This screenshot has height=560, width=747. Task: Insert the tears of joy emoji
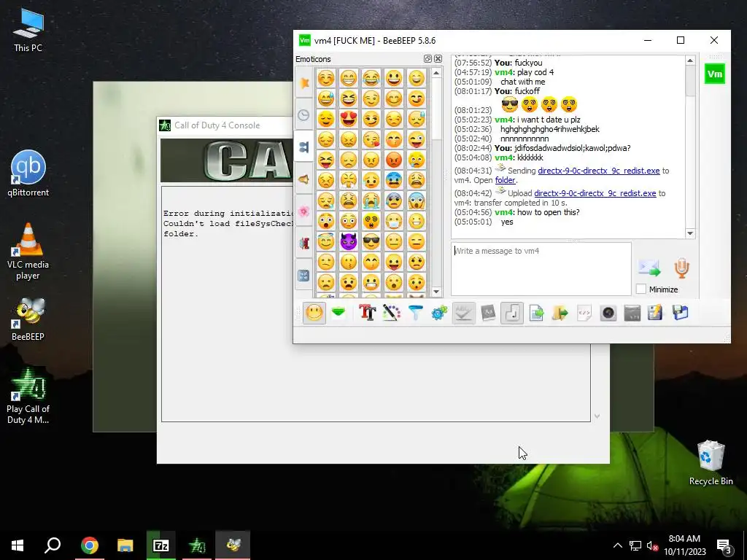click(x=371, y=77)
